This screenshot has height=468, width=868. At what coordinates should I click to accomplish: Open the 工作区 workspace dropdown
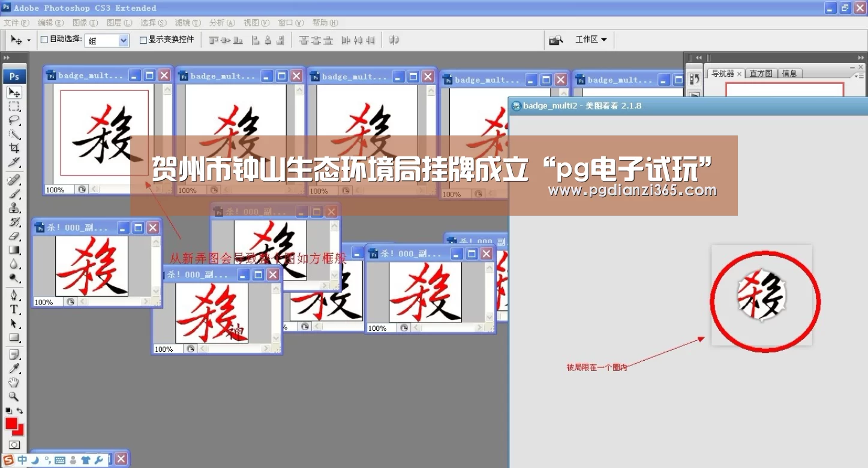[591, 40]
